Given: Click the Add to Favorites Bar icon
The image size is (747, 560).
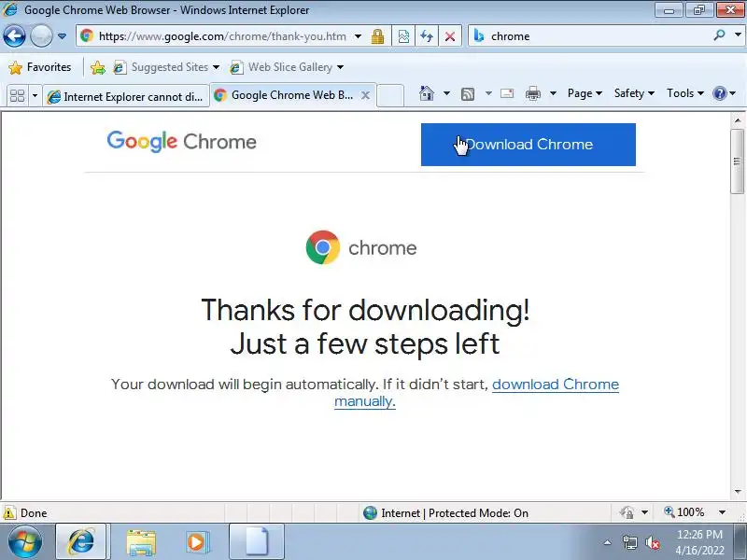Looking at the screenshot, I should pyautogui.click(x=98, y=67).
